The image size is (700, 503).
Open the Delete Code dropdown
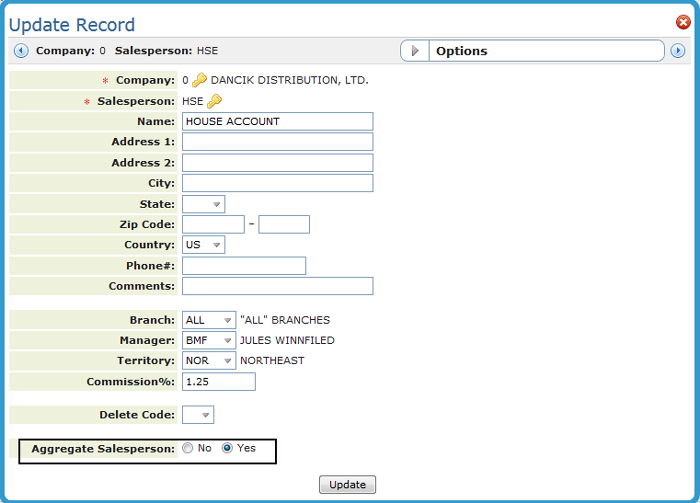198,415
